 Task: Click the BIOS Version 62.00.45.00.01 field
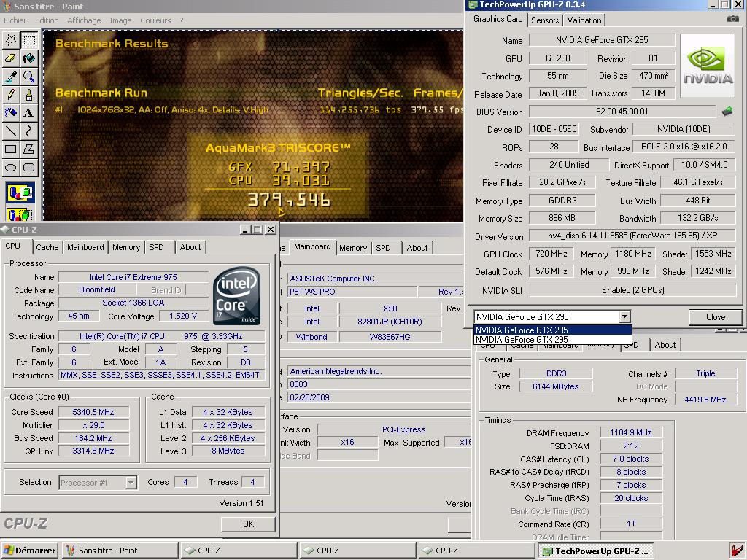[622, 112]
